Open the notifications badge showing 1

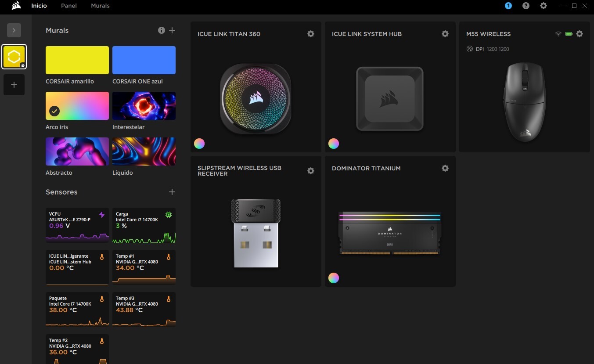pos(508,6)
